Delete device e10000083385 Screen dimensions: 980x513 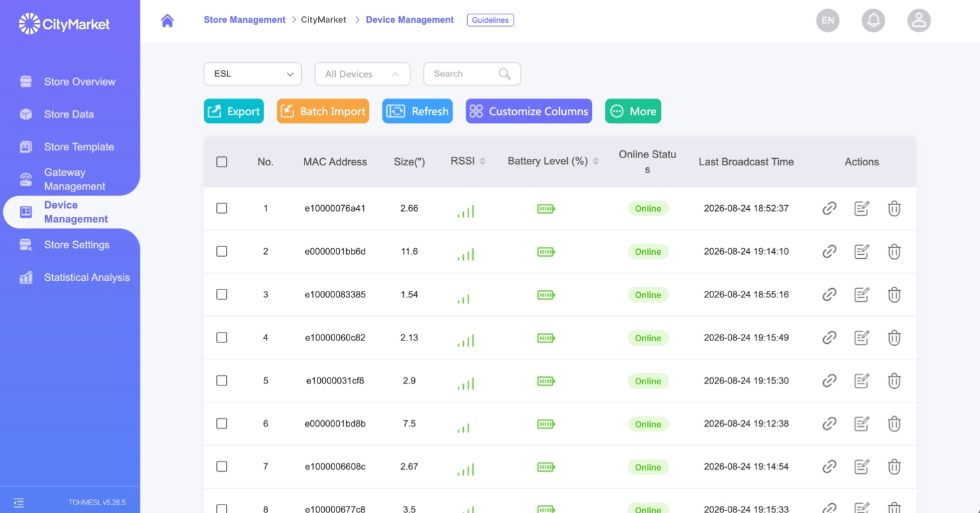[894, 295]
